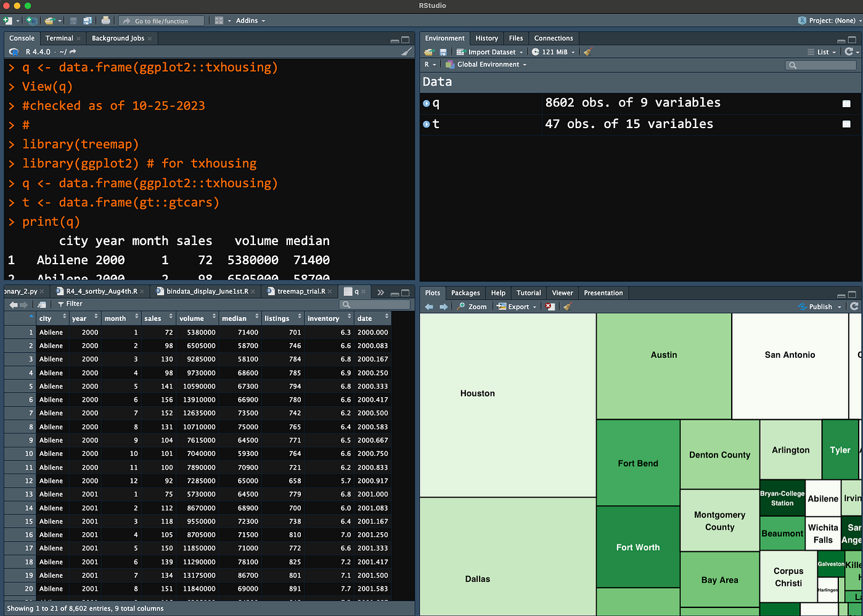Print the current file

point(105,20)
